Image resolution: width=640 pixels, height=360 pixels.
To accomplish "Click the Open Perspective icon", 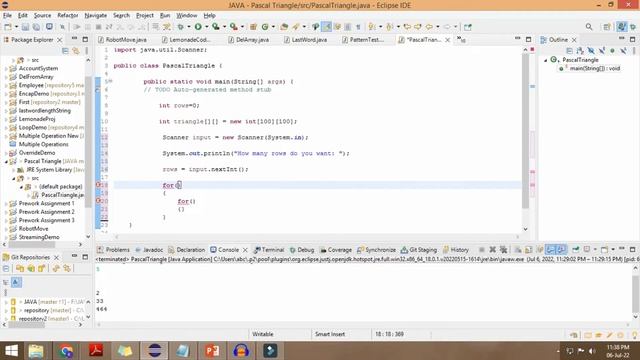I will (x=607, y=27).
